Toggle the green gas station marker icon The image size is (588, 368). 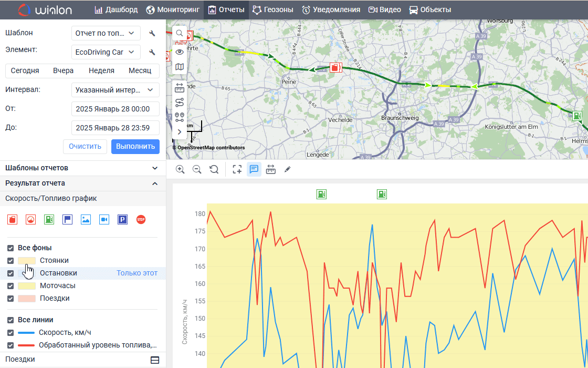tap(49, 220)
